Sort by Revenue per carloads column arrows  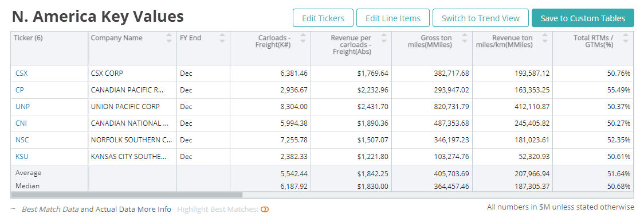coord(384,38)
